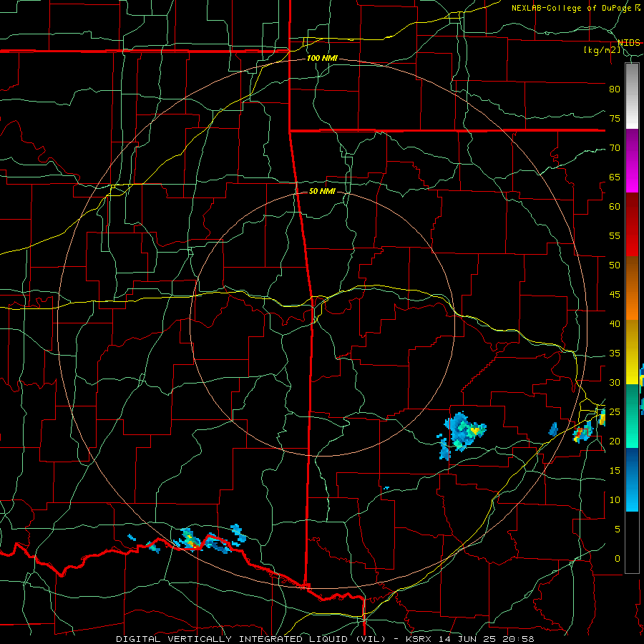
Task: Click the storm cell with yellow core along the southern river border
Action: click(x=190, y=540)
